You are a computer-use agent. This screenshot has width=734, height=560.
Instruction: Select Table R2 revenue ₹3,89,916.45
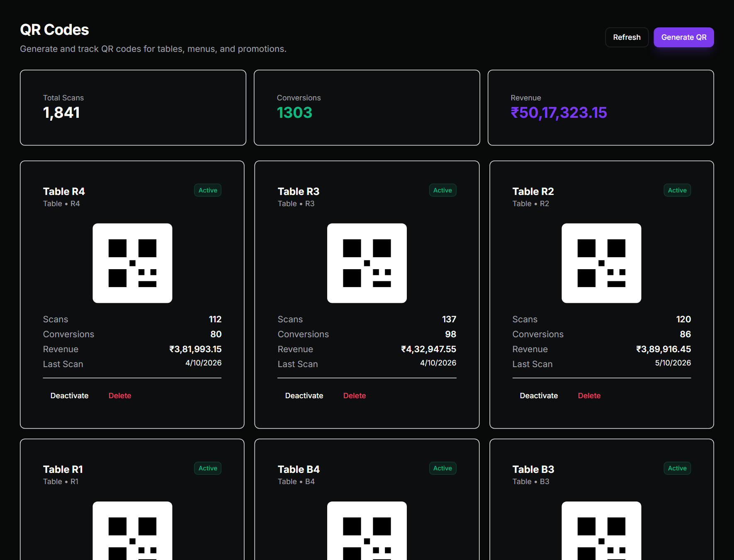point(664,349)
